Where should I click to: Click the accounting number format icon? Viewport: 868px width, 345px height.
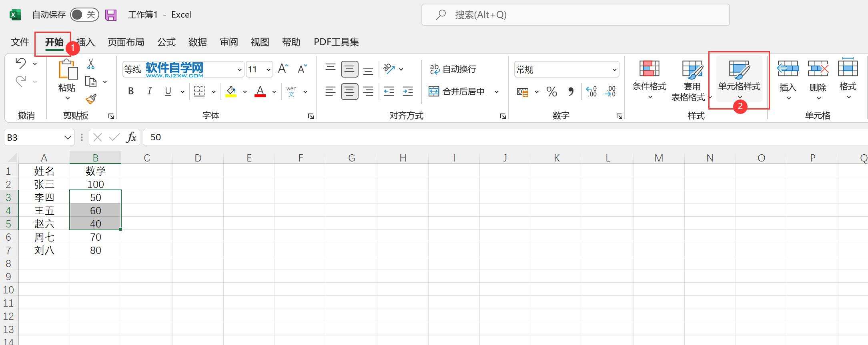click(523, 92)
